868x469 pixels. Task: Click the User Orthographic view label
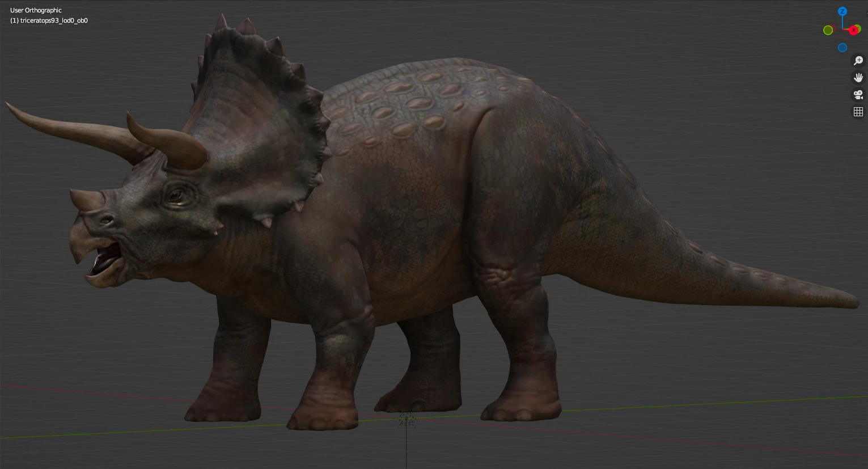(36, 10)
